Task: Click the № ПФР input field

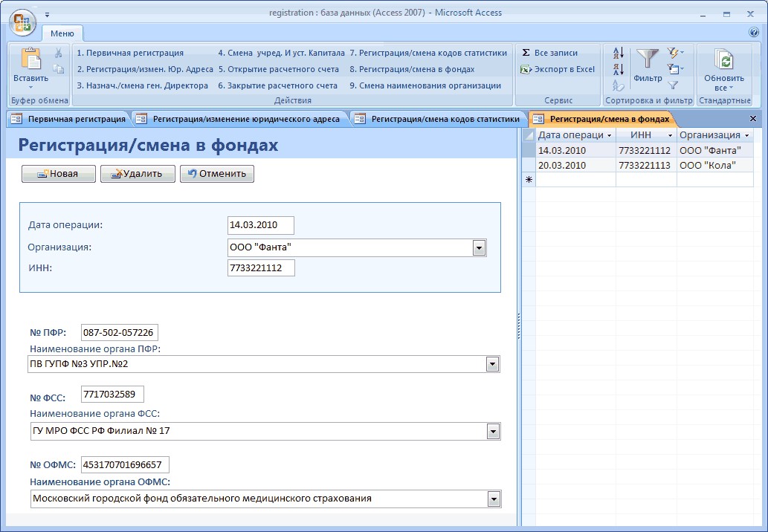Action: [x=120, y=333]
